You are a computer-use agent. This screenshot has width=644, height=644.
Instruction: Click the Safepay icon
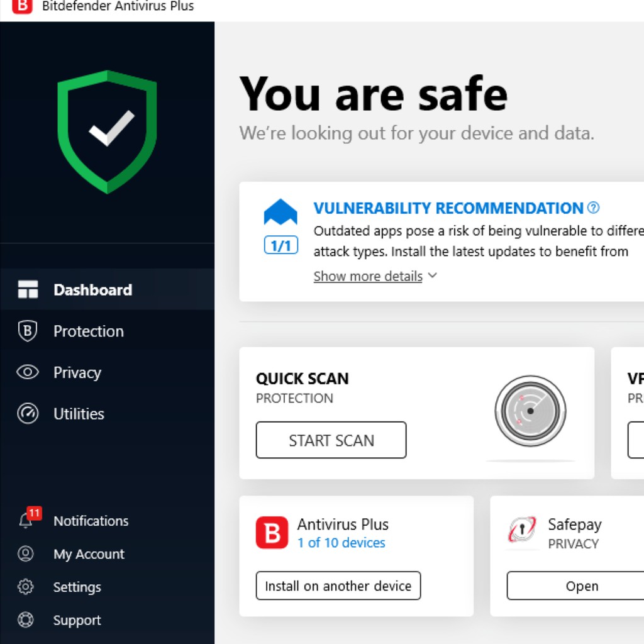[x=522, y=530]
